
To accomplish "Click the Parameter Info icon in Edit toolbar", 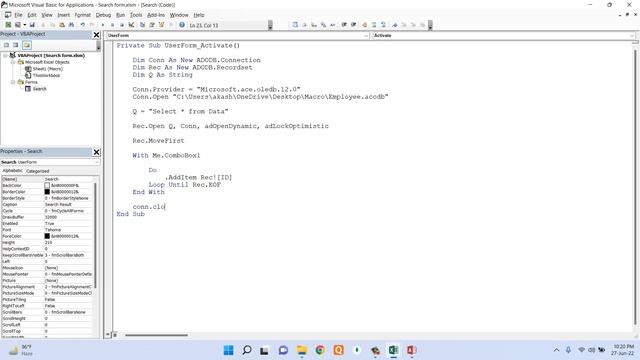I will point(323,25).
